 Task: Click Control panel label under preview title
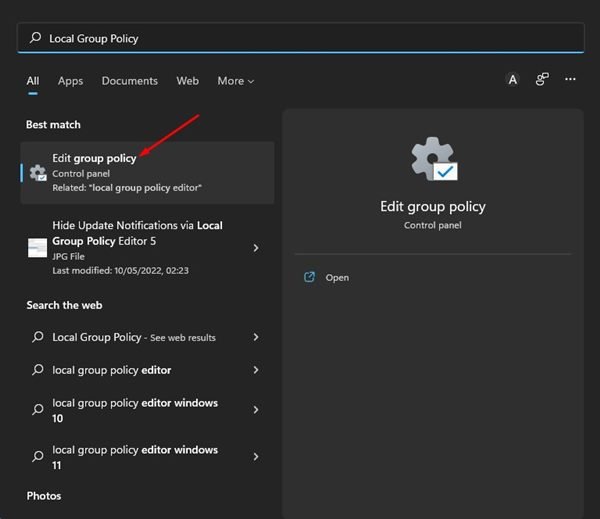pos(433,225)
